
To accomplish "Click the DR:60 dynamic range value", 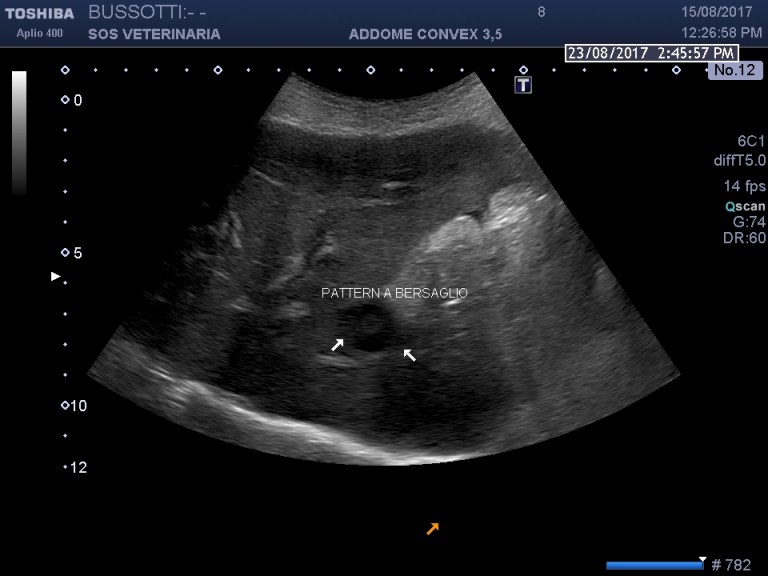I will point(743,238).
